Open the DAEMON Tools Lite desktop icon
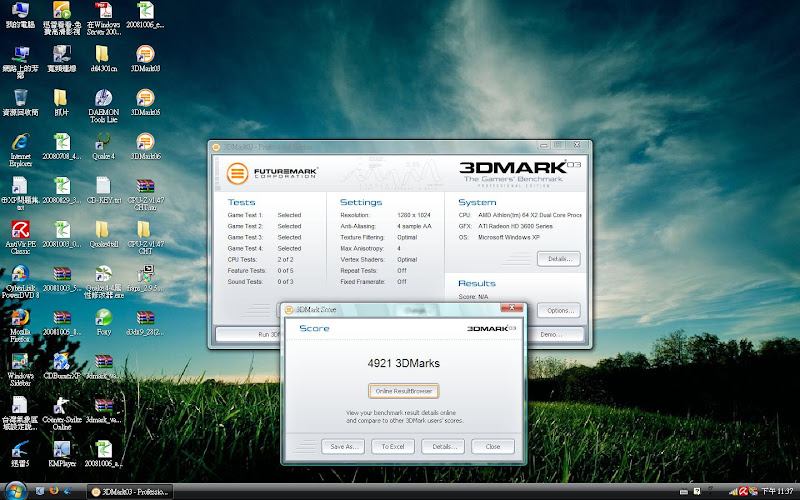The image size is (800, 500). click(103, 100)
